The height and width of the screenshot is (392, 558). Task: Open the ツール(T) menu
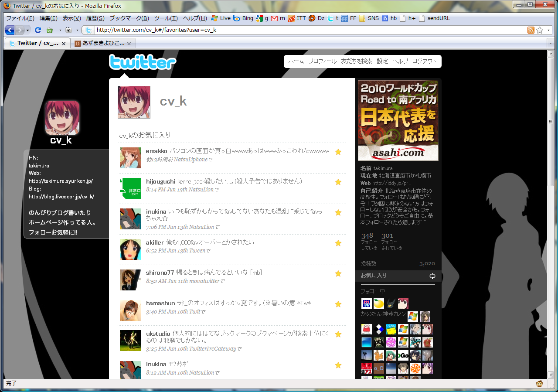[166, 18]
